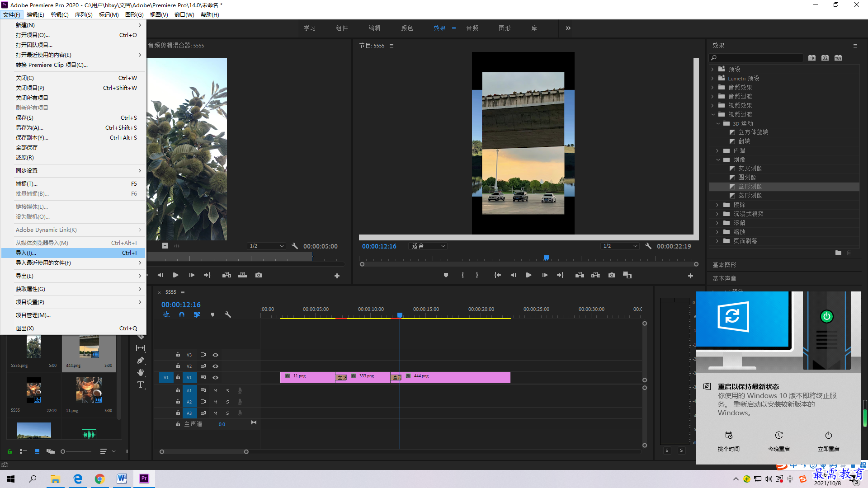Select the Type tool

[x=141, y=385]
